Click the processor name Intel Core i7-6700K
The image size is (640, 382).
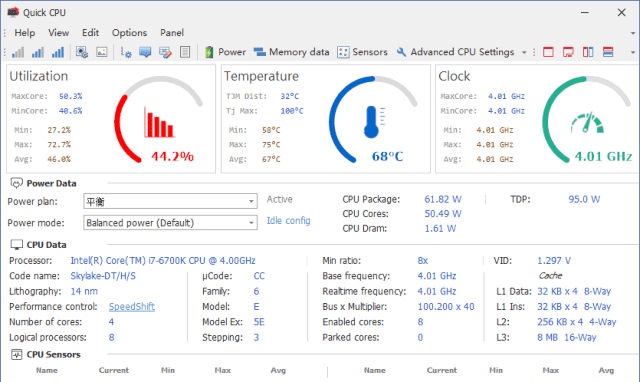click(163, 261)
